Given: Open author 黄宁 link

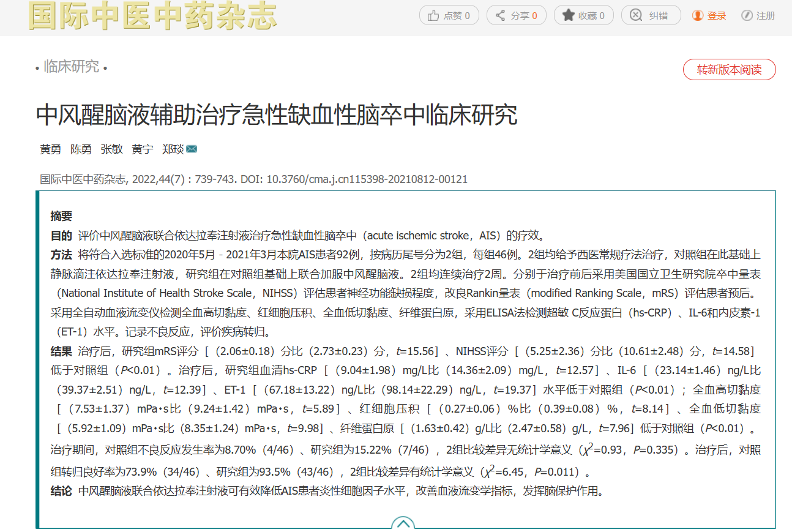Looking at the screenshot, I should tap(142, 149).
